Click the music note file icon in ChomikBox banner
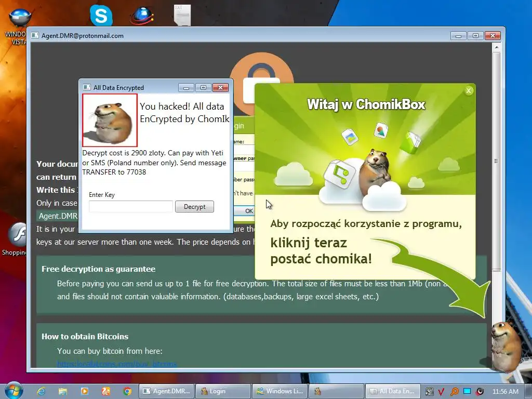The image size is (532, 399). click(x=339, y=174)
